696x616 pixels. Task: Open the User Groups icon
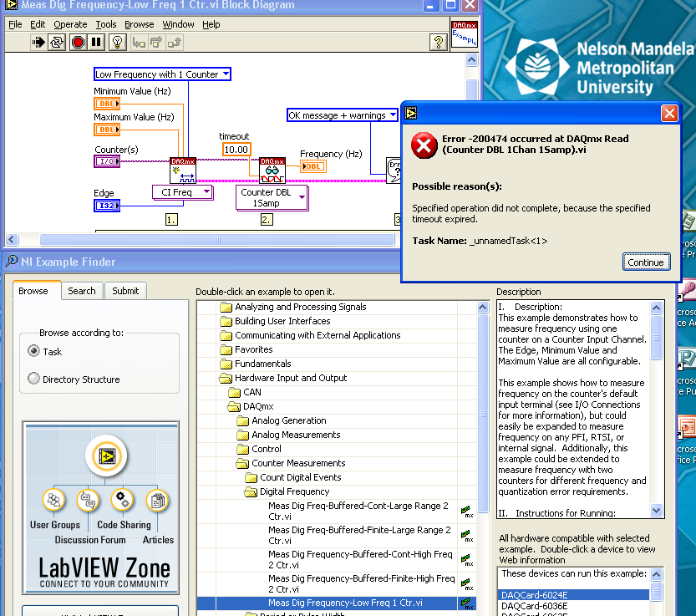tap(54, 500)
